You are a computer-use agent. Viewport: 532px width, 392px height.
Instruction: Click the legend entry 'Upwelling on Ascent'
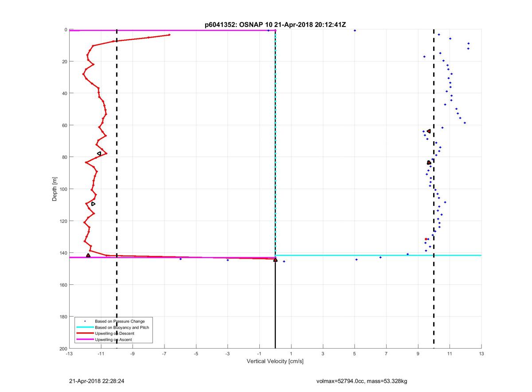click(113, 339)
